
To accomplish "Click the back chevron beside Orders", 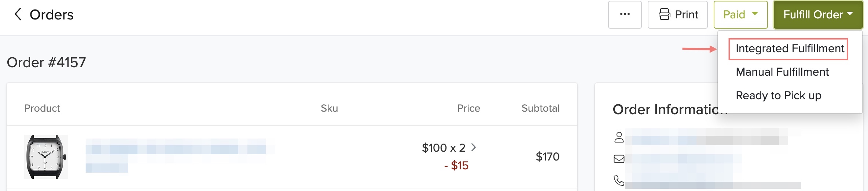I will pos(18,14).
